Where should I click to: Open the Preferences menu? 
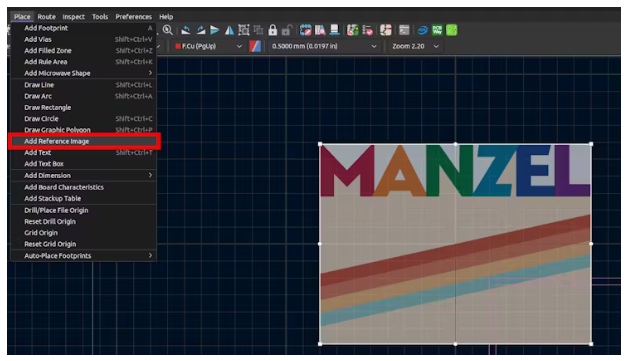click(x=134, y=16)
